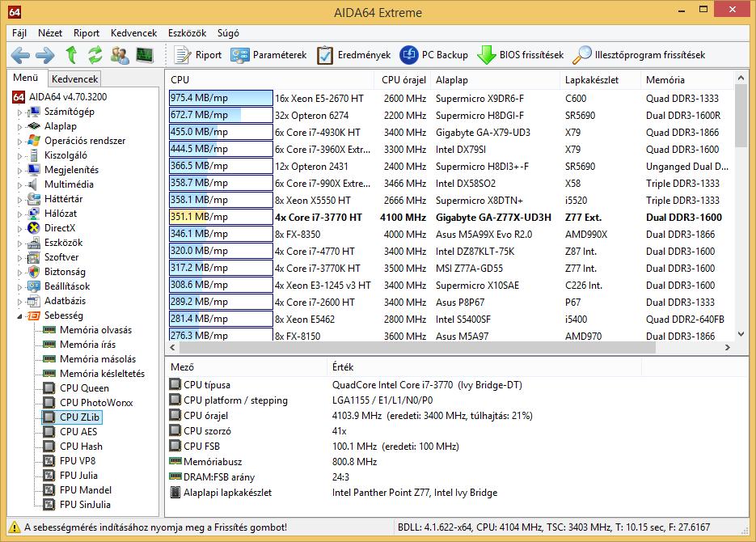Screen dimensions: 756x542
Task: Click horizontal scrollbar right arrow
Action: tap(728, 347)
